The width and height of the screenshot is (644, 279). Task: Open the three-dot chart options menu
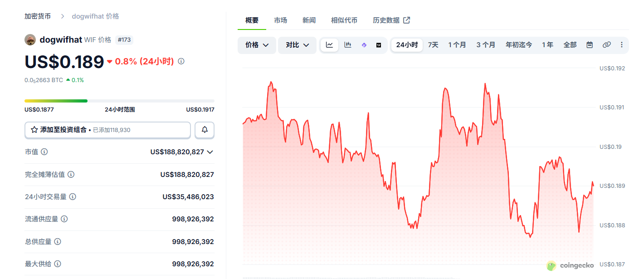[622, 45]
